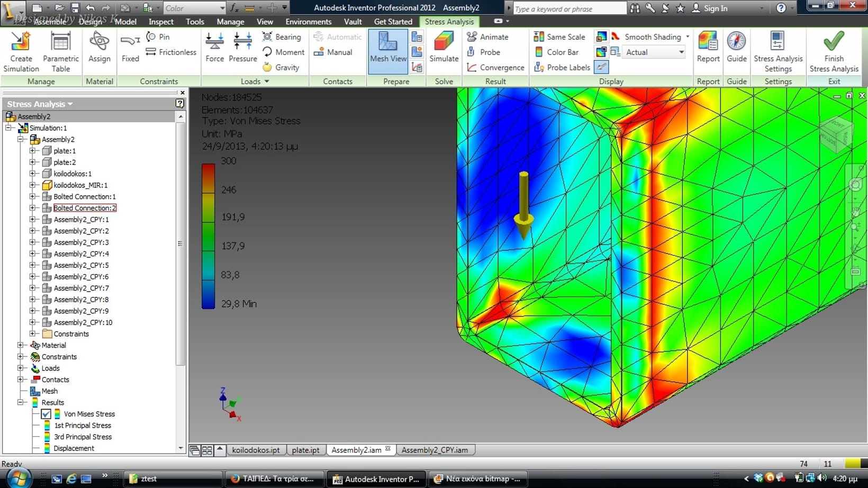The width and height of the screenshot is (868, 488).
Task: Click the keyword search input field
Action: point(569,8)
